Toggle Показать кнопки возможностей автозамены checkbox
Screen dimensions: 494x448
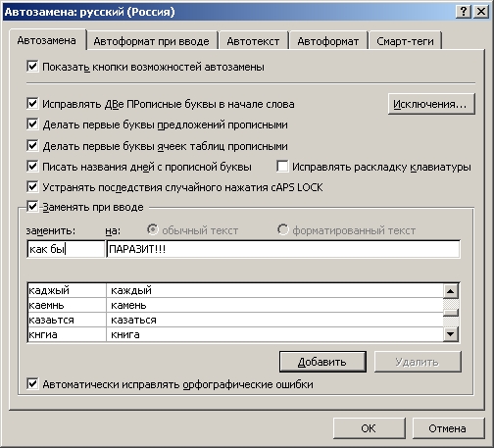(32, 66)
